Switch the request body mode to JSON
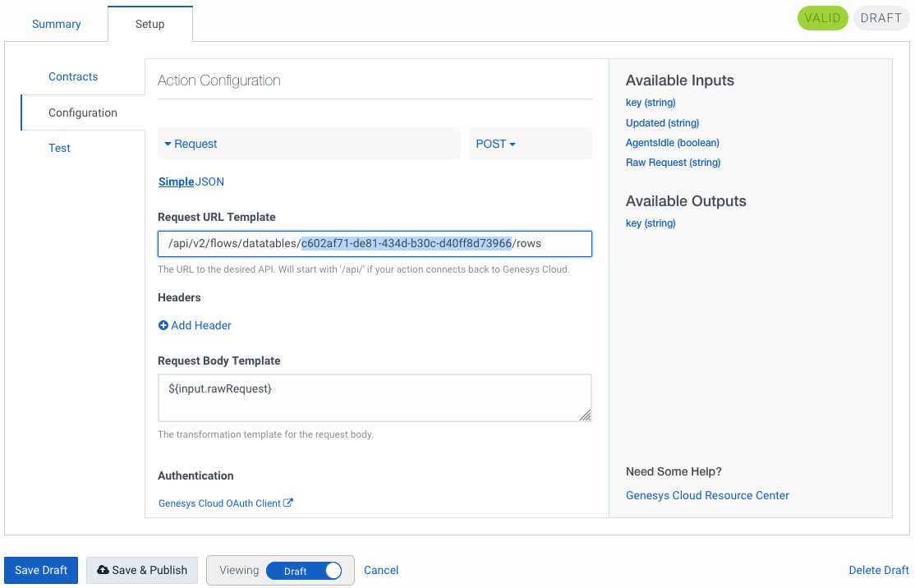The height and width of the screenshot is (588, 915). (x=211, y=181)
